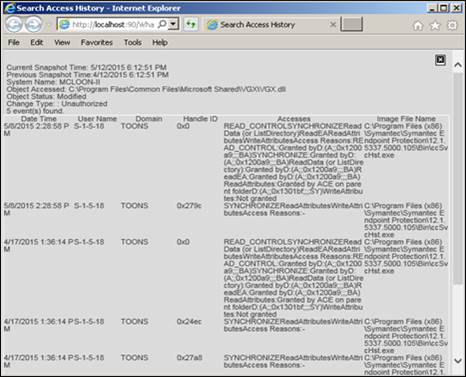Click the browser Forward arrow button
The image size is (466, 377).
(34, 24)
